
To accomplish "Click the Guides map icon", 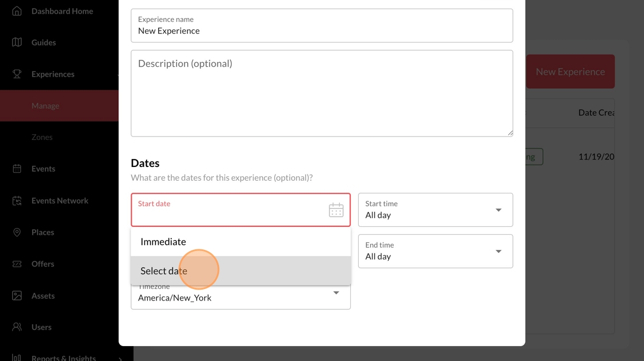I will tap(17, 42).
